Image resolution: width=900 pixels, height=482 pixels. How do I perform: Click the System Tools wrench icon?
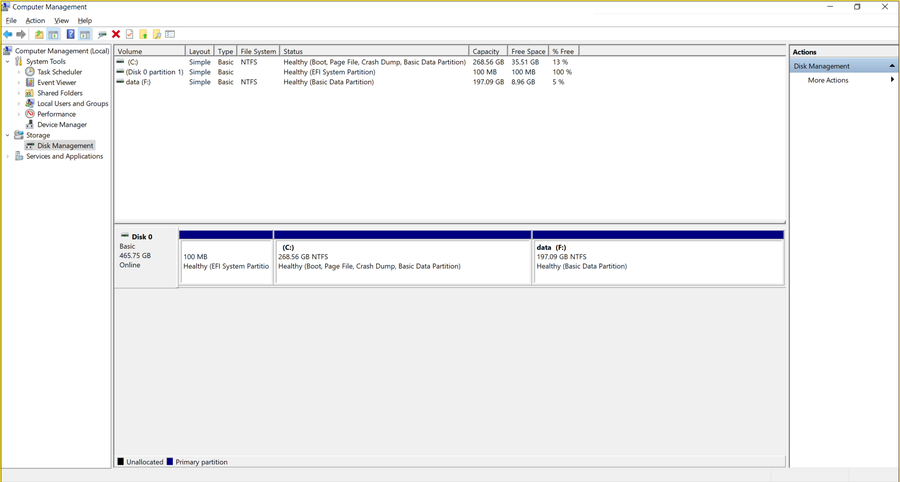click(x=19, y=61)
